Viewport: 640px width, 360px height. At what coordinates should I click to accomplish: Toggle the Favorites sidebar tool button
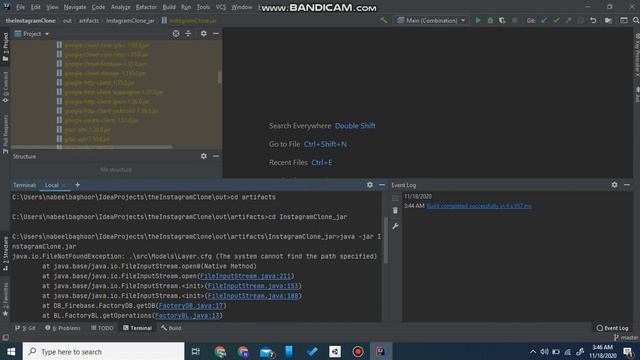click(x=5, y=299)
